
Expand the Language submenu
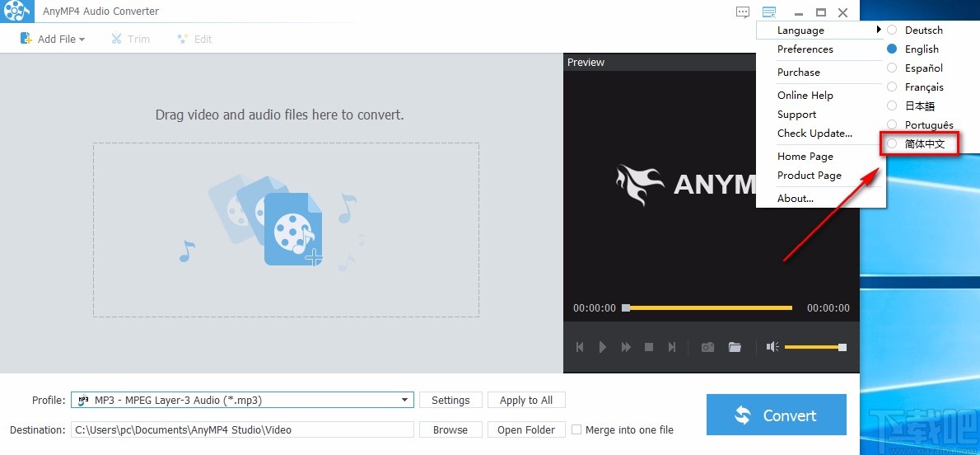pyautogui.click(x=820, y=30)
